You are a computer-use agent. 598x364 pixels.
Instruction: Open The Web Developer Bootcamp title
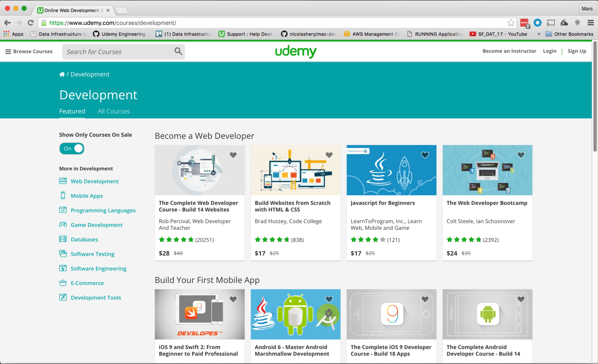point(487,203)
